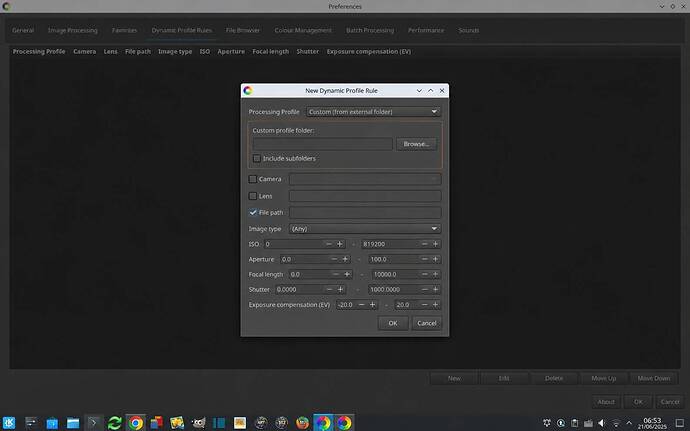
Task: Decrease the Focal length maximum 10000.0
Action: (424, 274)
